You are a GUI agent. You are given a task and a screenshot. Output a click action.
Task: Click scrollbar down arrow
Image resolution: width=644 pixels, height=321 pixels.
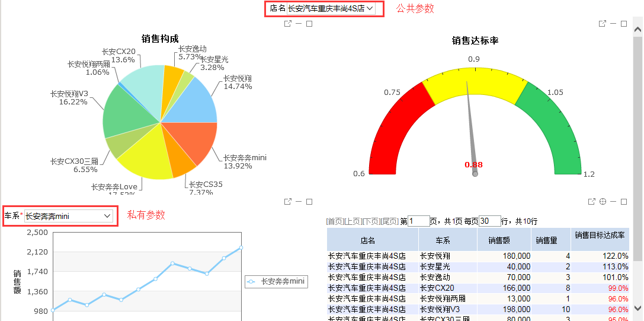tap(637, 307)
